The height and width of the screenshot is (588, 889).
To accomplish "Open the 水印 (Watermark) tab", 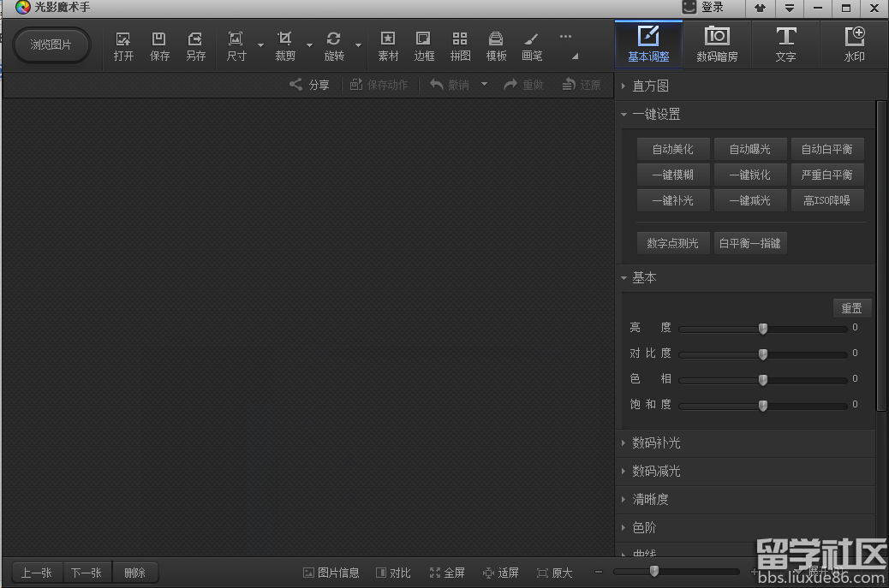I will [854, 44].
